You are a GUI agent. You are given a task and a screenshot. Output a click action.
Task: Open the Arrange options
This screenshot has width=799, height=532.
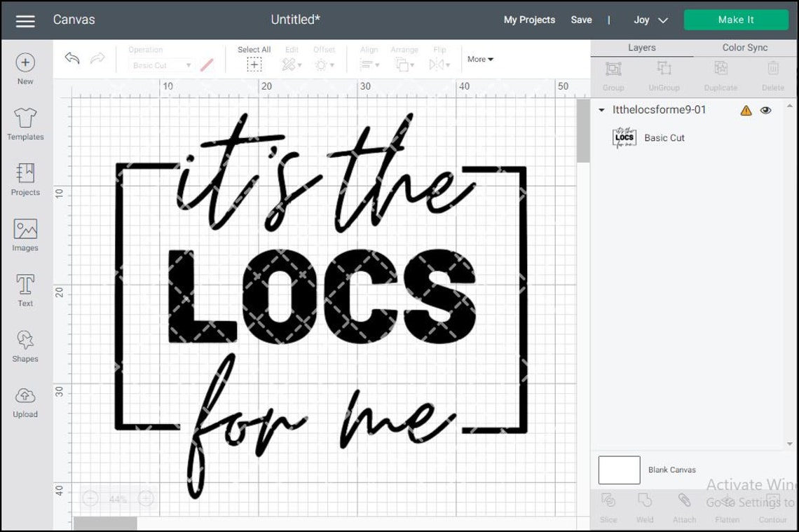click(404, 64)
